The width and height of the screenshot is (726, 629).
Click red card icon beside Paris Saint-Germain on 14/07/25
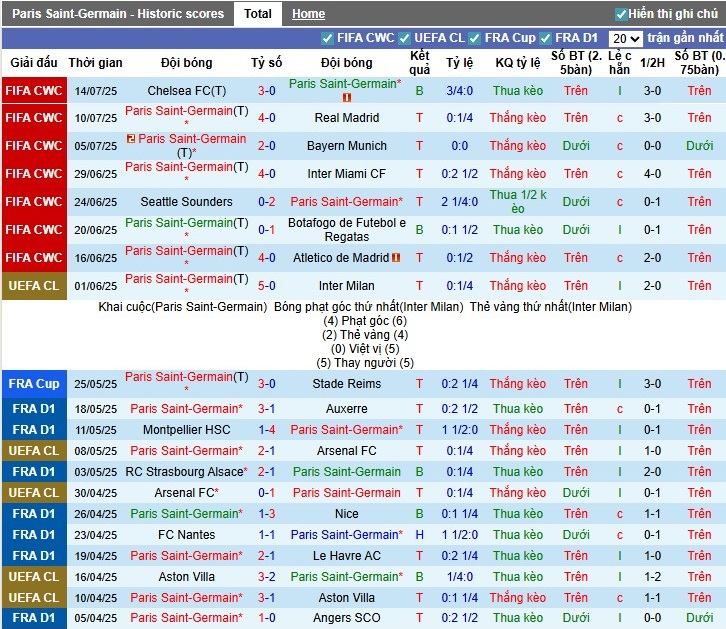point(346,97)
